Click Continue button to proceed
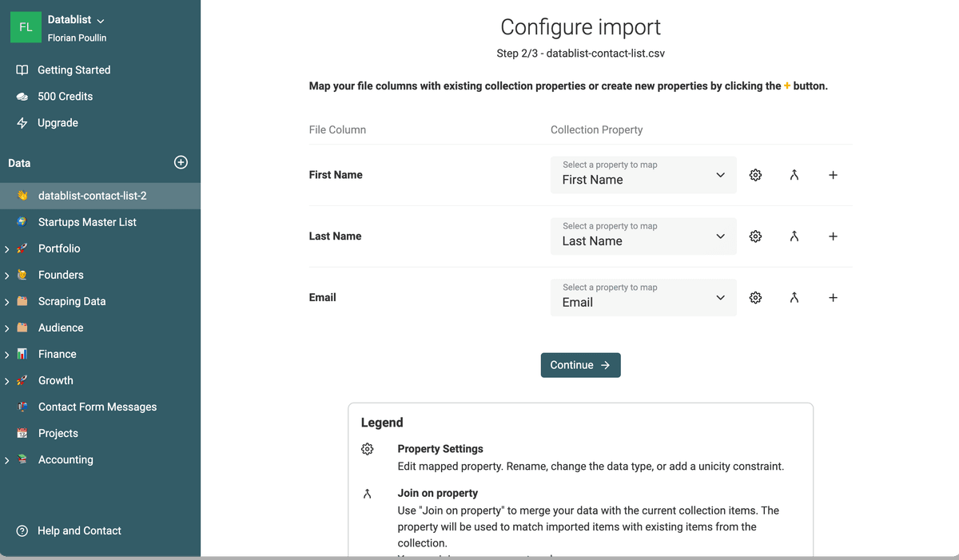The image size is (959, 560). point(580,365)
